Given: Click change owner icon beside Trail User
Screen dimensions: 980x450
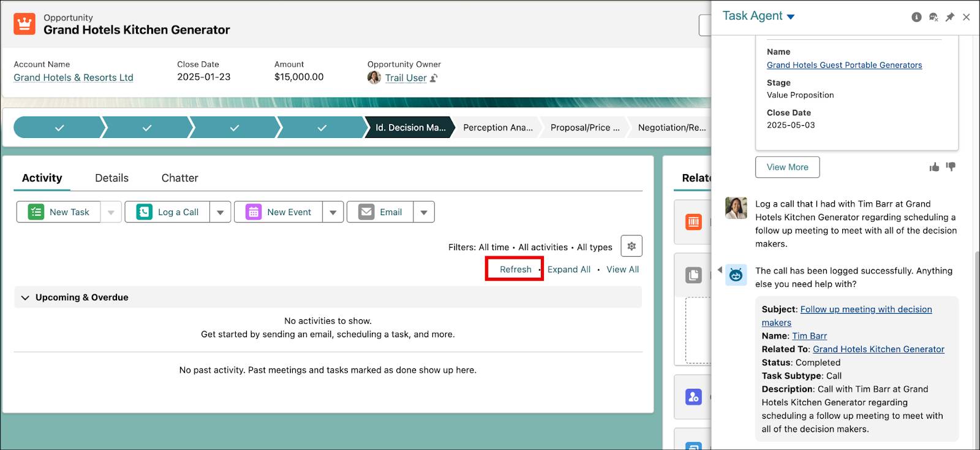Looking at the screenshot, I should (x=434, y=78).
